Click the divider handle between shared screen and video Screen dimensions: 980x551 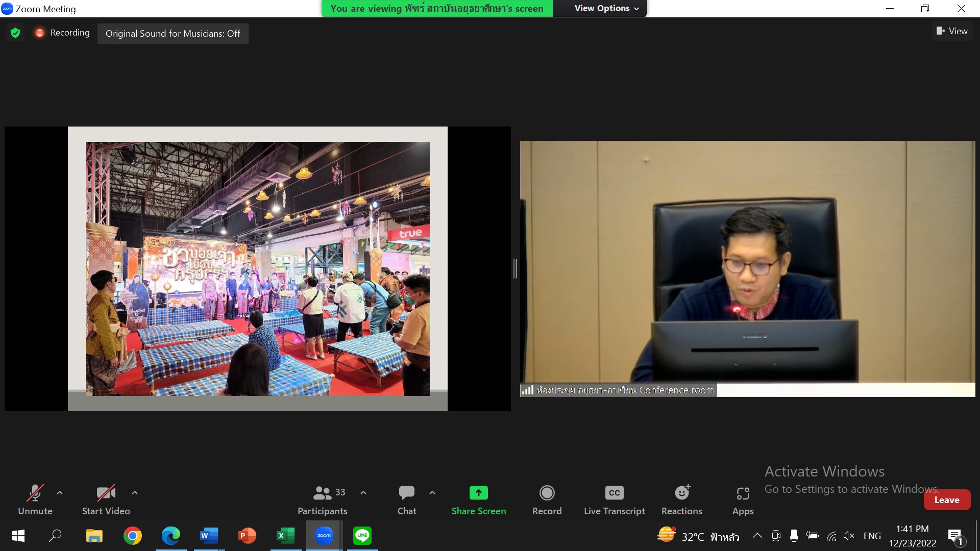515,269
